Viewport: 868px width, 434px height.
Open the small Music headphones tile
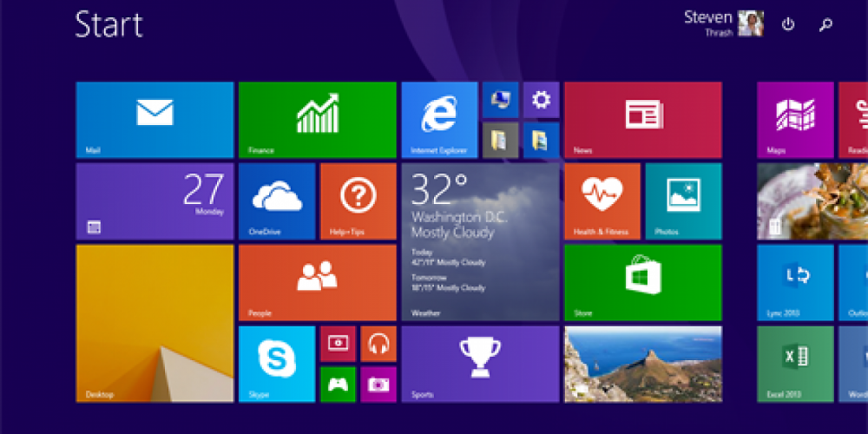pyautogui.click(x=378, y=344)
